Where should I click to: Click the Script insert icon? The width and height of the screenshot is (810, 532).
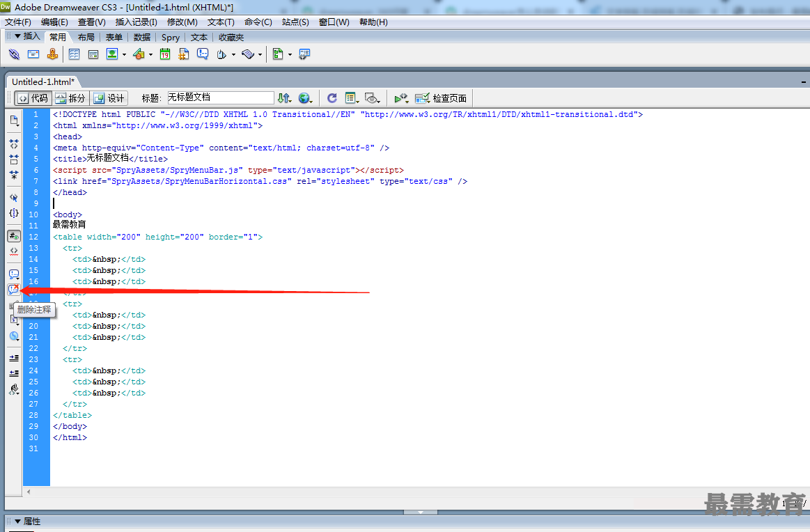pos(248,54)
